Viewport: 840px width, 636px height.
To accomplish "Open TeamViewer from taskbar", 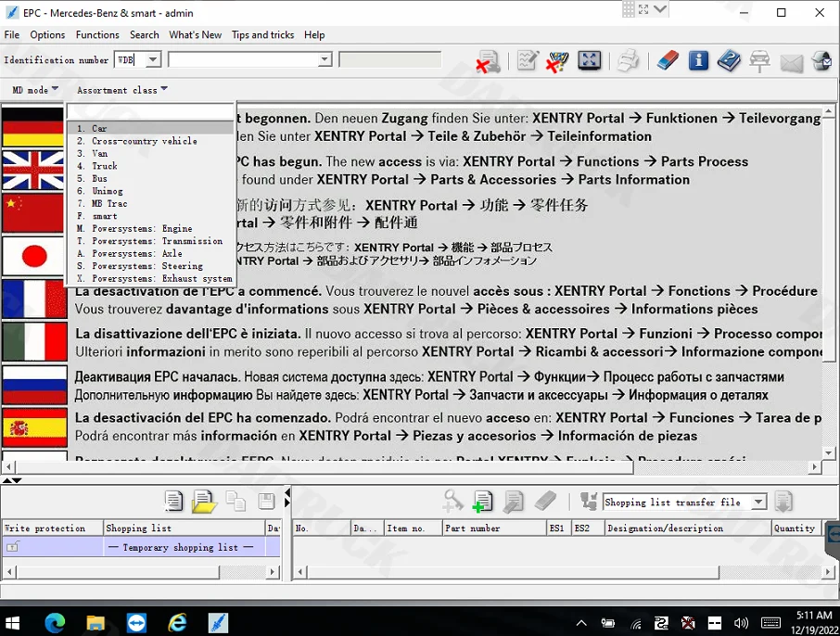I will pos(136,623).
